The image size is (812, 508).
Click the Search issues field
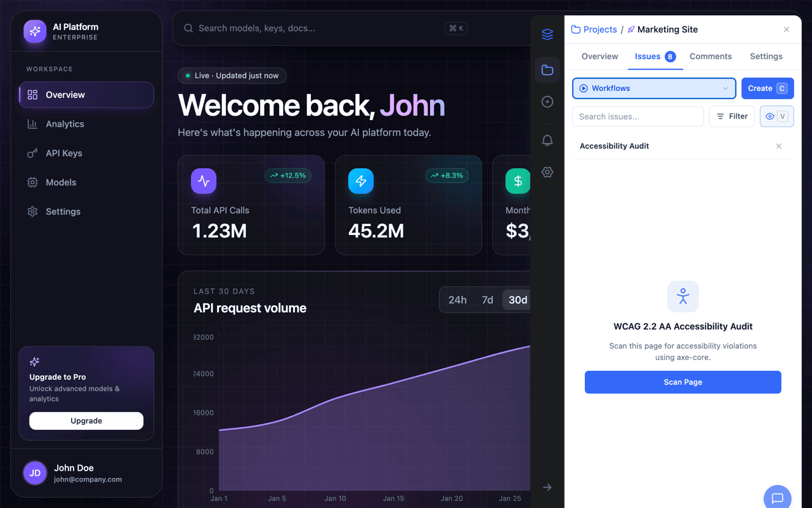[x=638, y=116]
